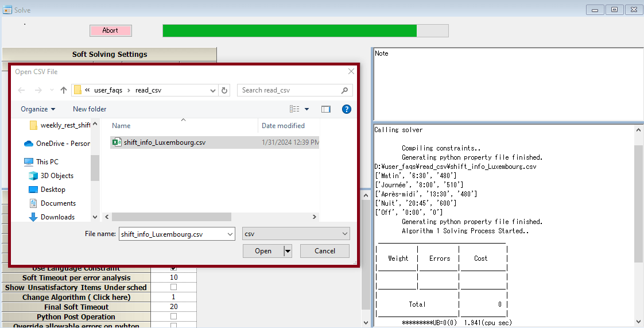Open Desktop in navigation tree
644x328 pixels.
pos(47,190)
